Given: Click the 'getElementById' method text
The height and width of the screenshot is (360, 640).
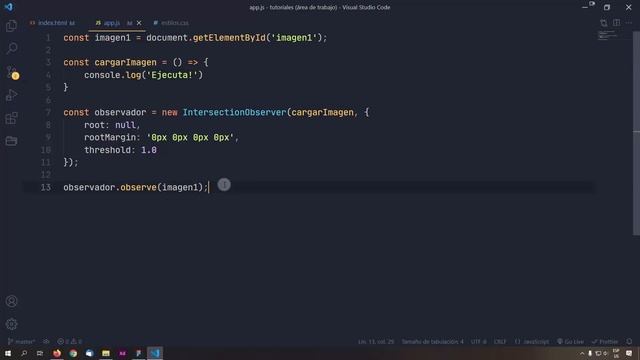Looking at the screenshot, I should click(x=229, y=38).
